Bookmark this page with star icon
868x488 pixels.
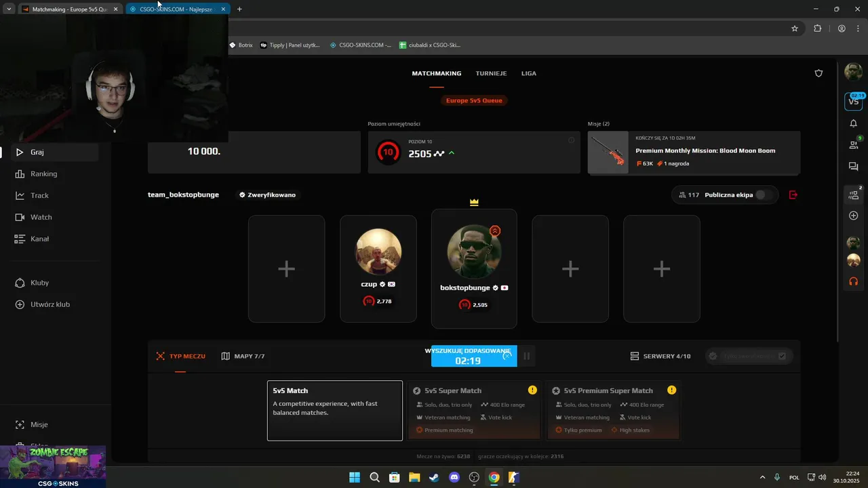[795, 28]
